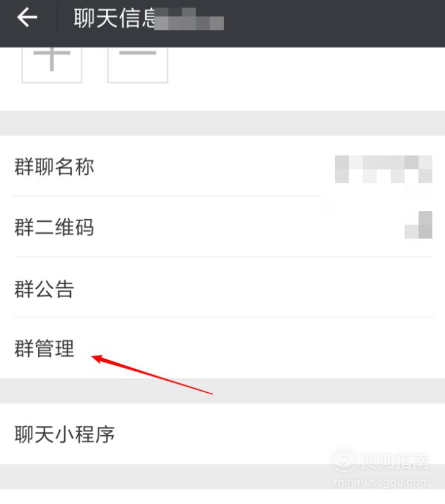Open the 群二维码 entry
Viewport: 445px width, 504px height.
pyautogui.click(x=222, y=226)
